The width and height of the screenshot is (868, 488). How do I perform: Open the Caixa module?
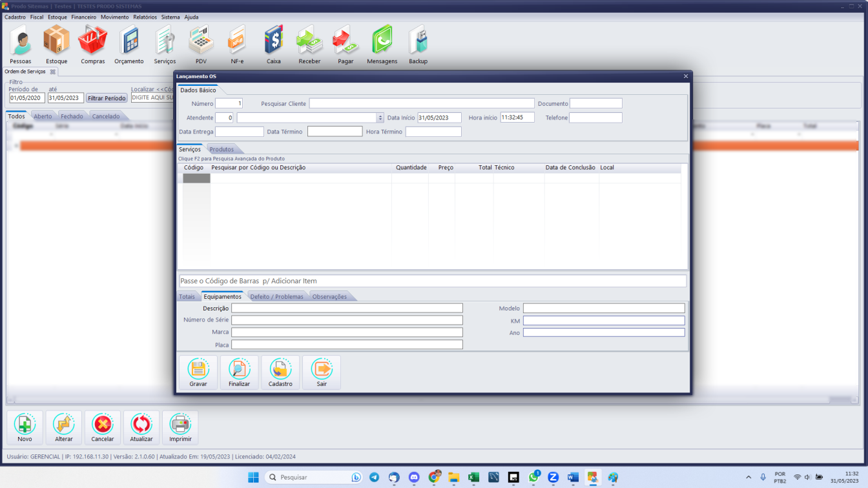[273, 43]
